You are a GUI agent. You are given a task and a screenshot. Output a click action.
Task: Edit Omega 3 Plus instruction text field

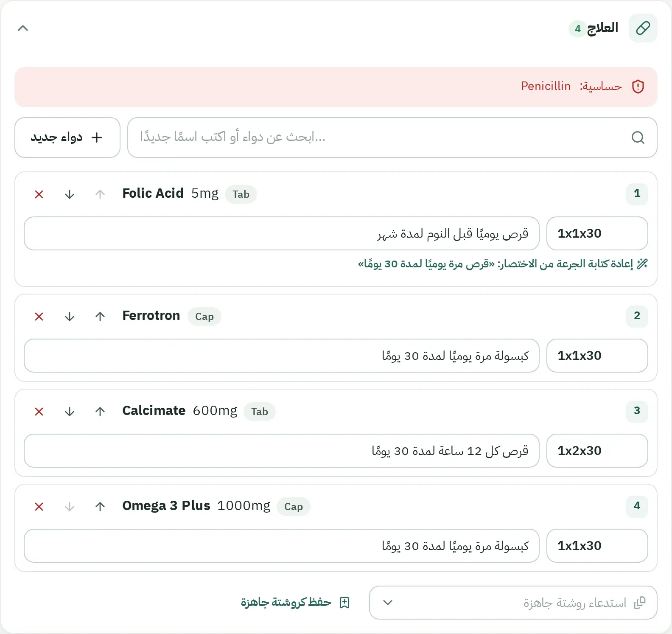(282, 546)
